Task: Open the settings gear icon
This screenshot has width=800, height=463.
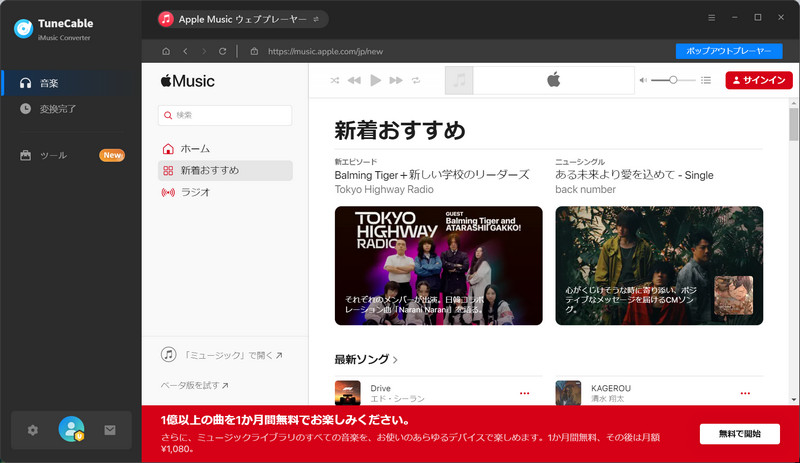Action: point(33,430)
